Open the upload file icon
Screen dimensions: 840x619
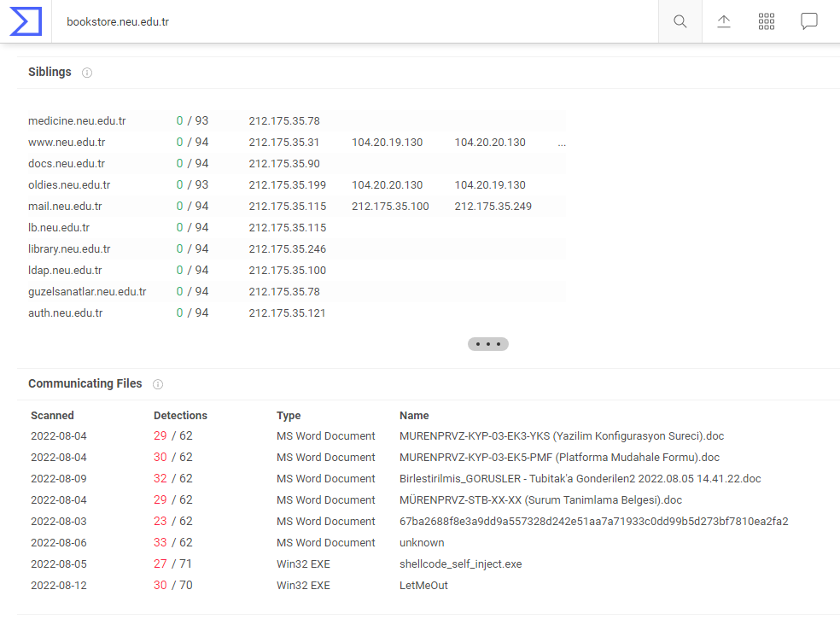[x=724, y=21]
